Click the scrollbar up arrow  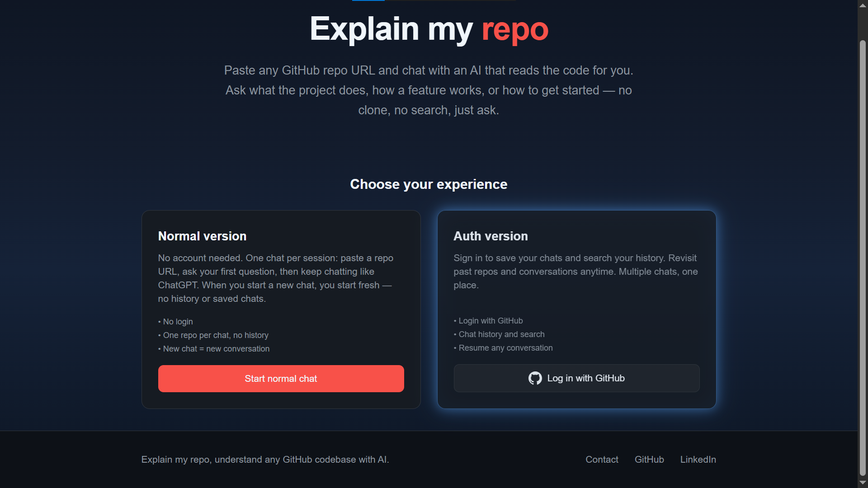pyautogui.click(x=863, y=5)
